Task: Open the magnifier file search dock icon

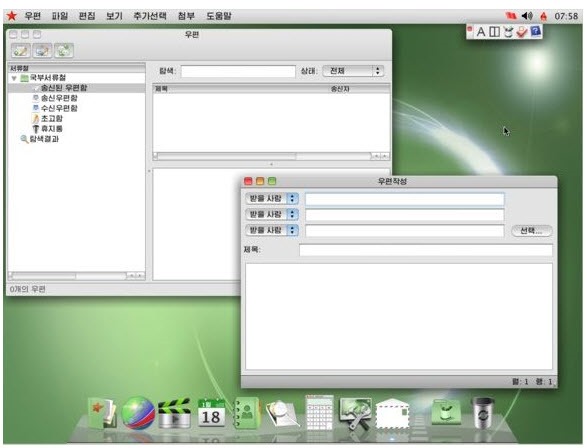Action: (283, 413)
